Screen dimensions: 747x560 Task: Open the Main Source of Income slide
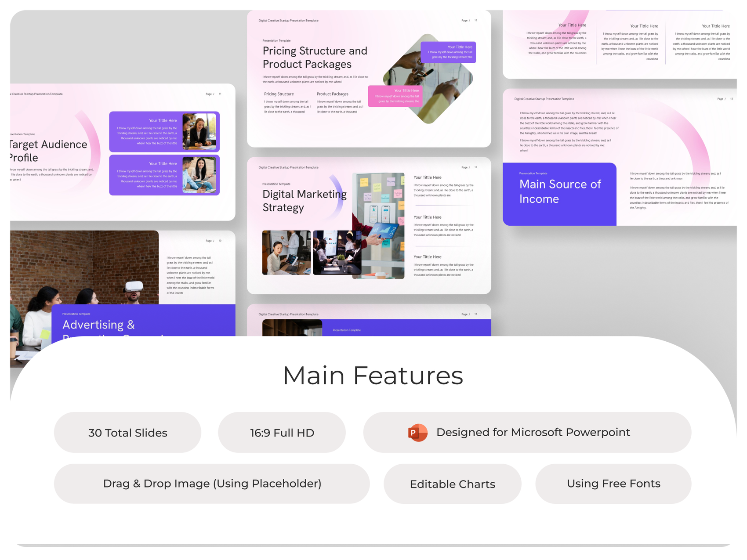click(x=620, y=157)
